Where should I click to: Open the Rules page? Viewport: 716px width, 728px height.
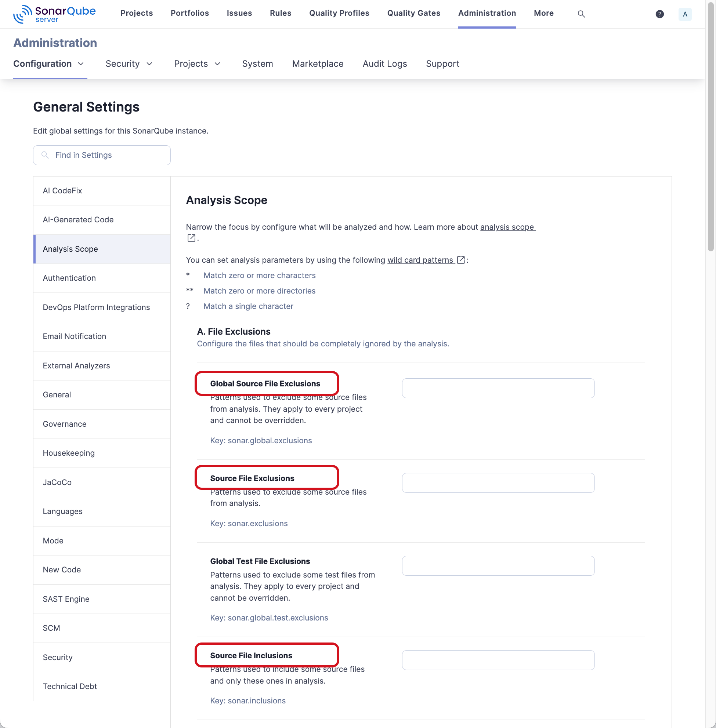[x=281, y=13]
